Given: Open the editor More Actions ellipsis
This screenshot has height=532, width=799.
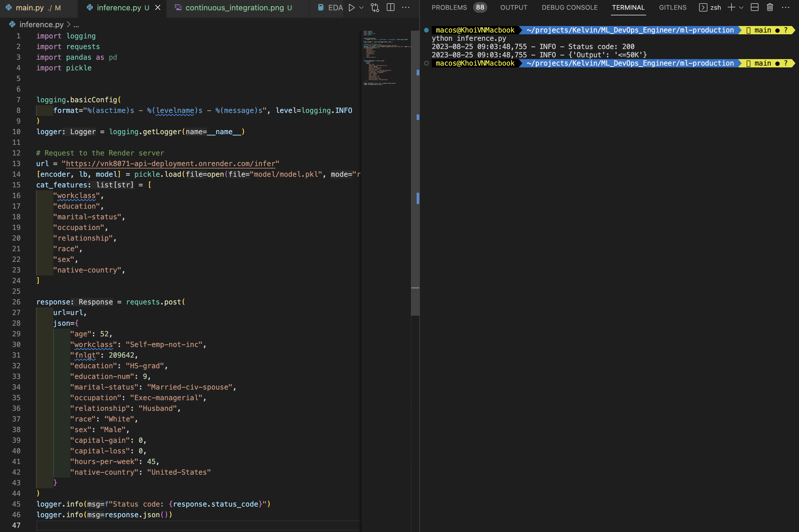Looking at the screenshot, I should pos(406,7).
